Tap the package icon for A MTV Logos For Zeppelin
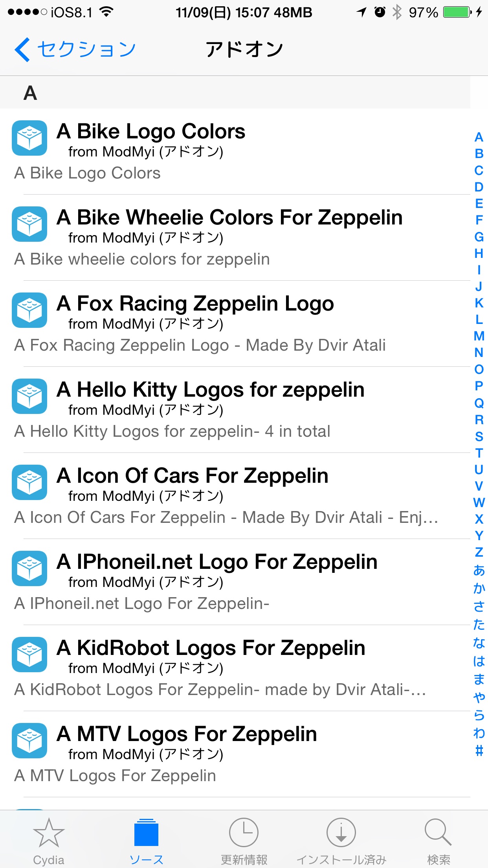 pos(29,741)
